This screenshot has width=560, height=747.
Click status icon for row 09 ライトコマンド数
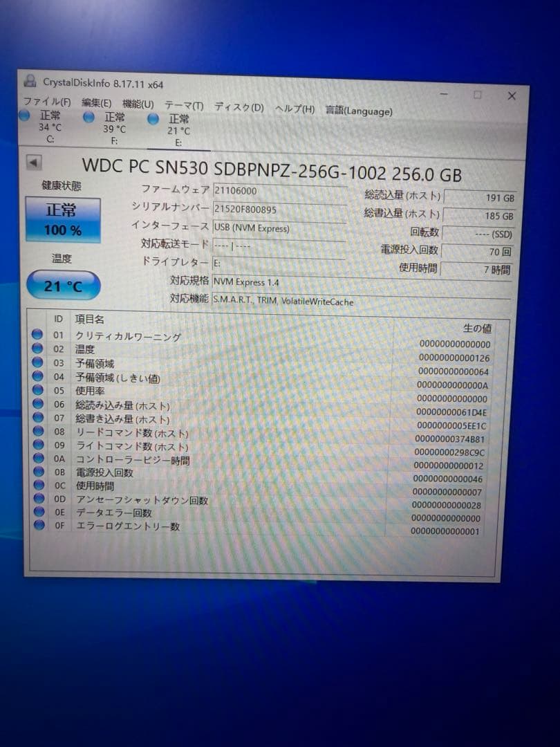point(39,444)
